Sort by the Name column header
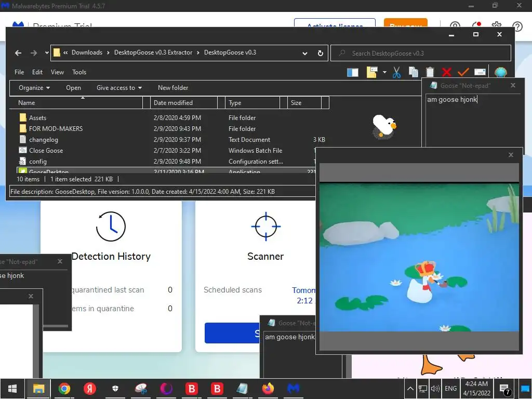This screenshot has width=532, height=399. [76, 102]
